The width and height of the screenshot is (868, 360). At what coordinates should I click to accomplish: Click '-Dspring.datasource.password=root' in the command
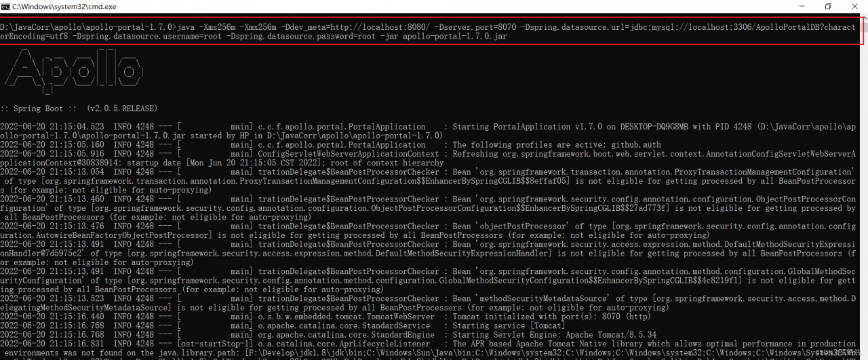click(x=302, y=36)
